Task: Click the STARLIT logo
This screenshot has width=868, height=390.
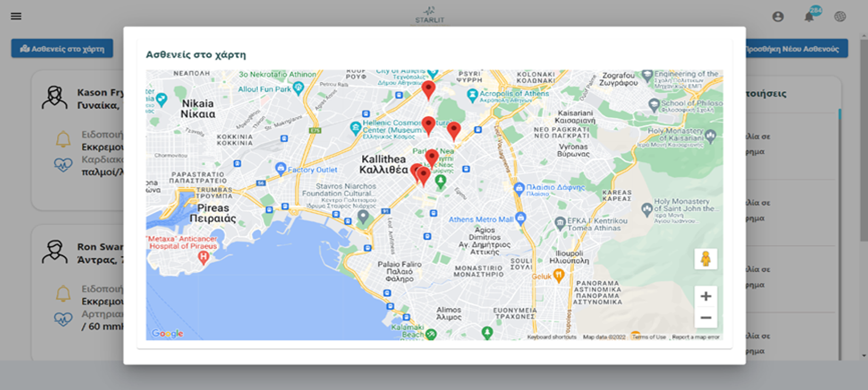Action: [x=430, y=15]
